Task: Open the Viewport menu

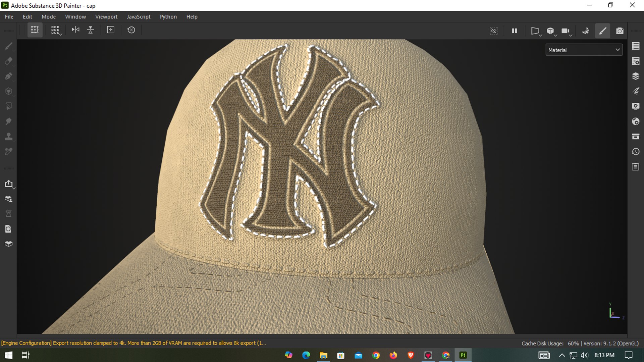Action: 106,17
